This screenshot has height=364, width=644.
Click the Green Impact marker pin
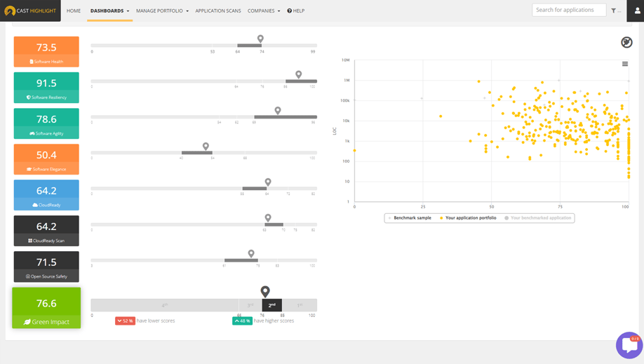(x=265, y=291)
